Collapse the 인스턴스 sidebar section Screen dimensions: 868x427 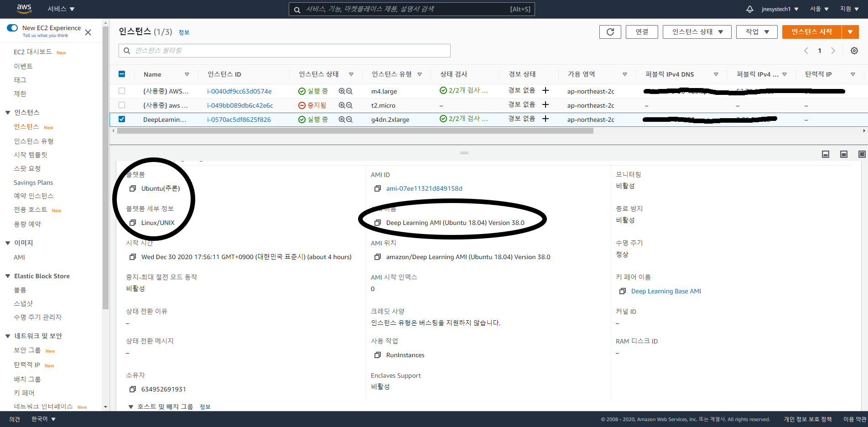[x=7, y=113]
